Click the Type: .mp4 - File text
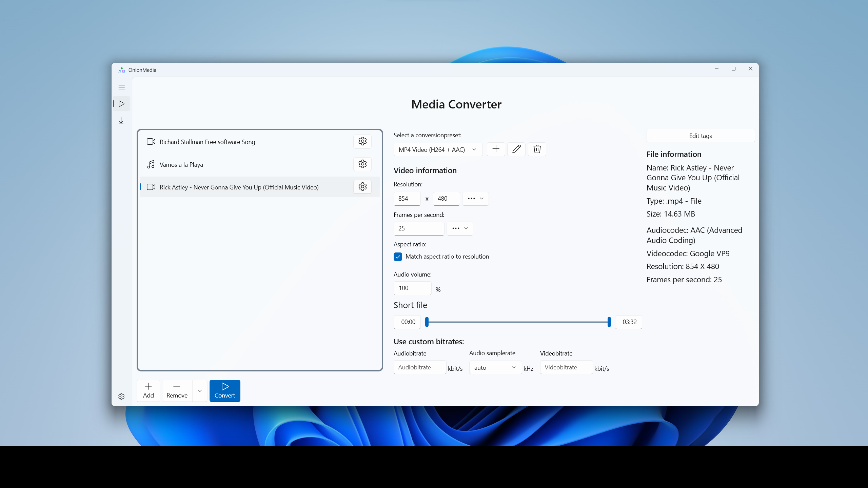The image size is (868, 488). [x=674, y=201]
